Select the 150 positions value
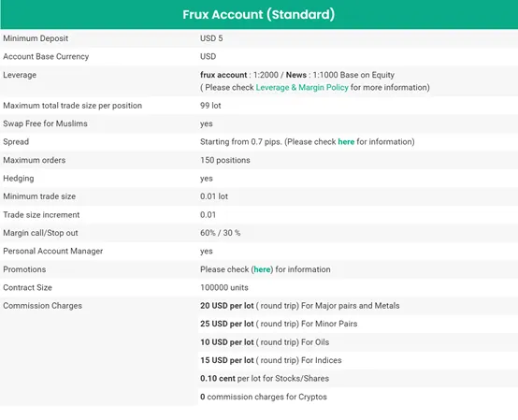The height and width of the screenshot is (420, 518). coord(225,160)
